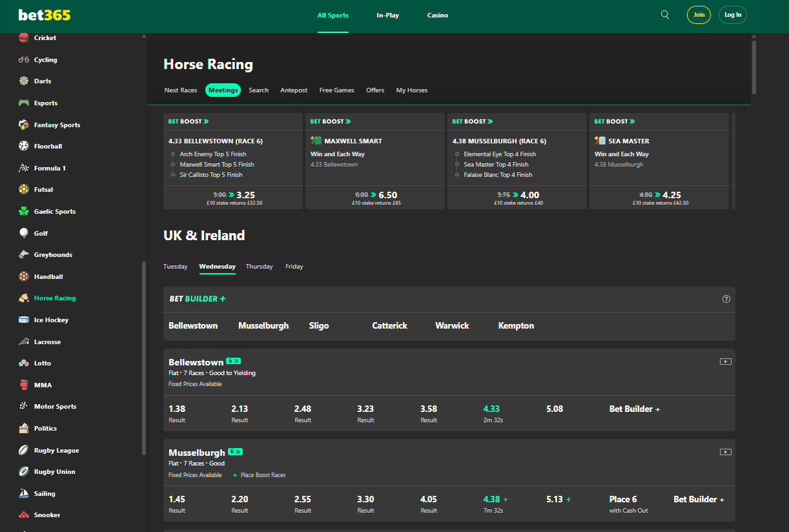Switch to the All Sports tab
Screen dimensions: 789x532
[x=333, y=15]
